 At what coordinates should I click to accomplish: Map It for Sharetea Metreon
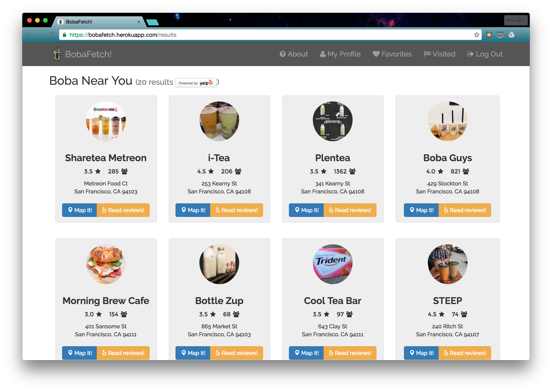pyautogui.click(x=80, y=210)
